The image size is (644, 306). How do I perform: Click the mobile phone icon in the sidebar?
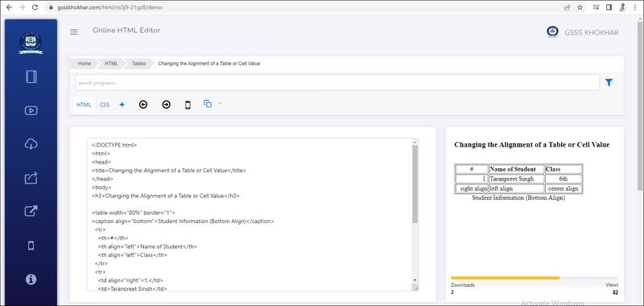(x=31, y=246)
